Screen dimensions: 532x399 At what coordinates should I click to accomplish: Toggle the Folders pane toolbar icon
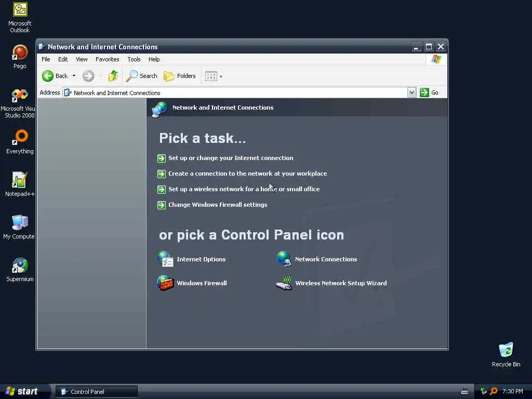(x=169, y=76)
